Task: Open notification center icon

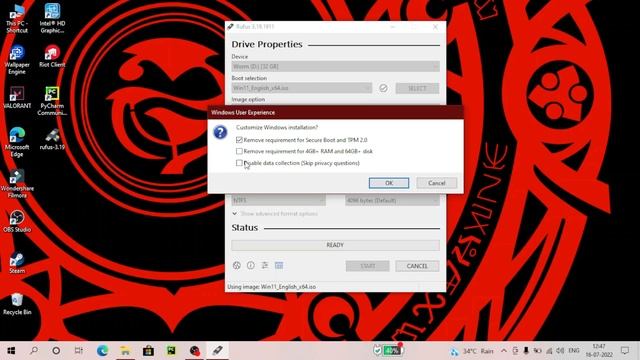Action: tap(625, 351)
